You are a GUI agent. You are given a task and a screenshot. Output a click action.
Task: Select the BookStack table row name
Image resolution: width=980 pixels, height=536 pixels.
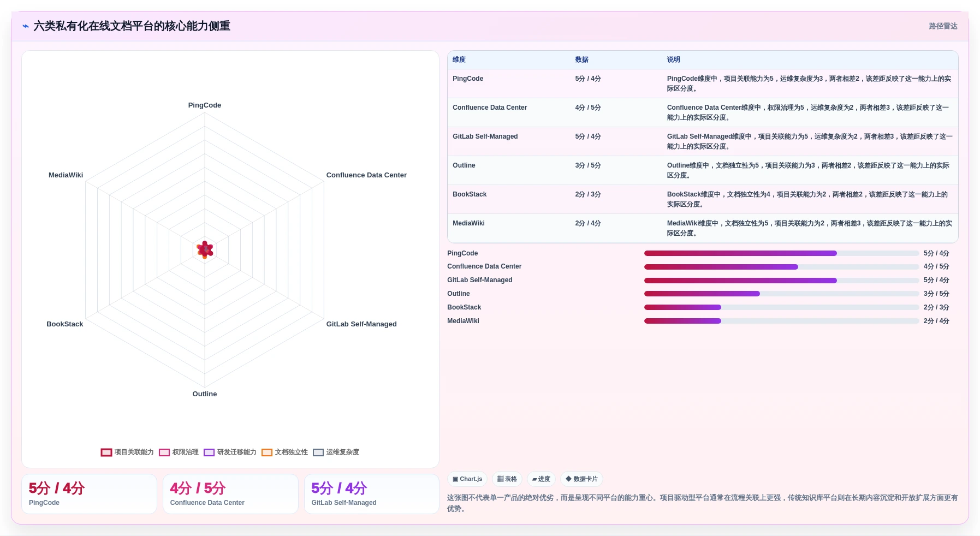point(470,194)
